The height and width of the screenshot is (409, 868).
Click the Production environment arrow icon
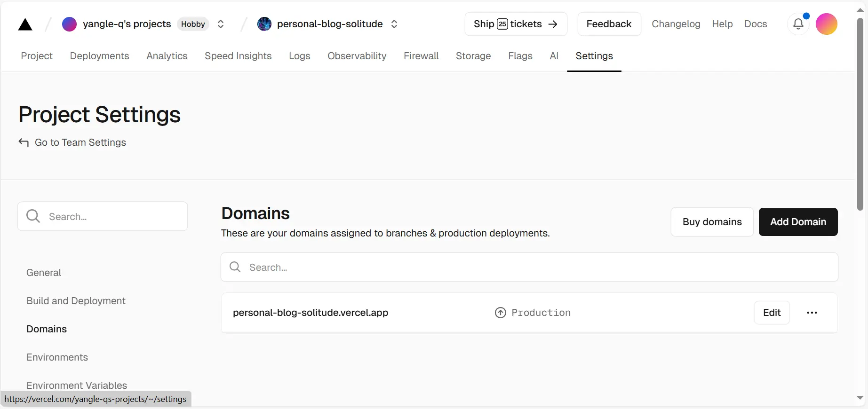click(501, 313)
